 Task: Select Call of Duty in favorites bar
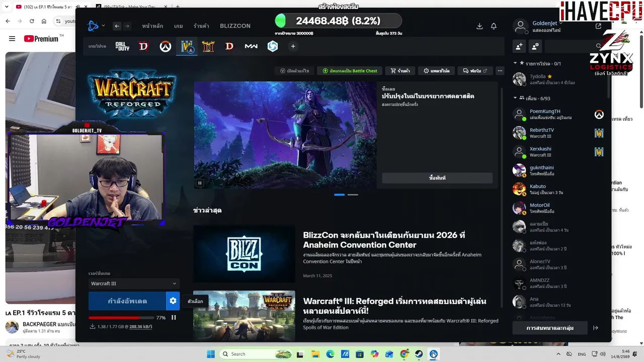coord(122,46)
